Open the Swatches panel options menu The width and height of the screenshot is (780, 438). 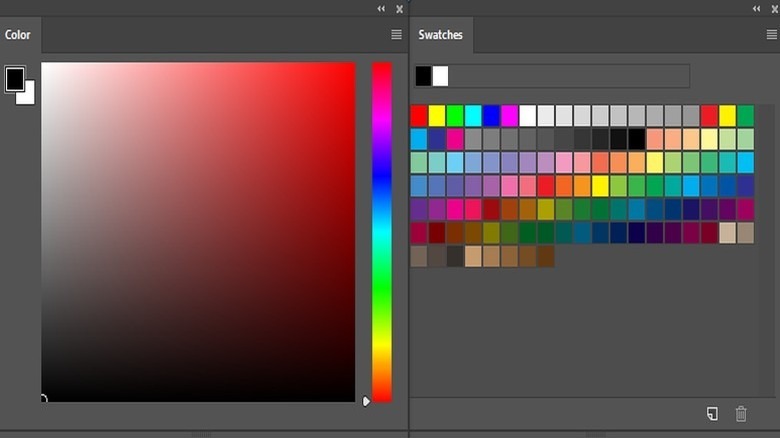[x=771, y=35]
